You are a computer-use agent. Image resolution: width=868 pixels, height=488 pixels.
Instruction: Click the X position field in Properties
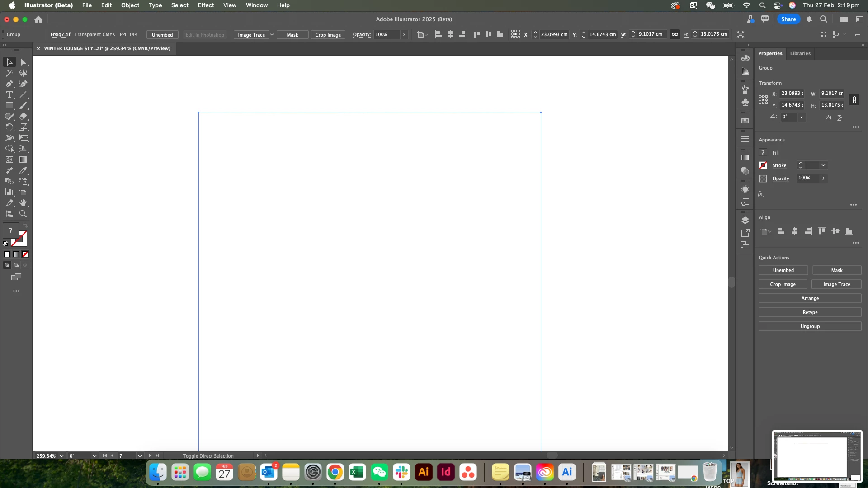coord(792,94)
